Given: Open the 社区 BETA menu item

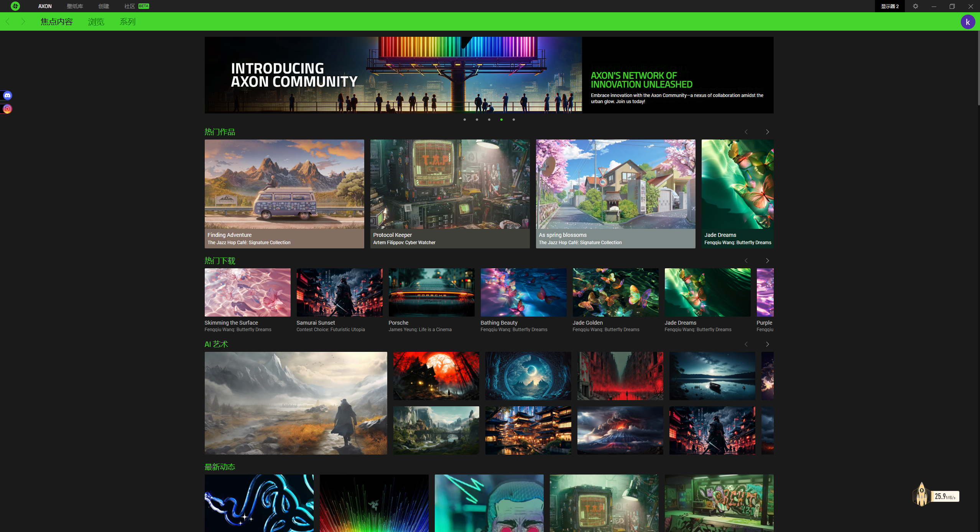Looking at the screenshot, I should (136, 6).
